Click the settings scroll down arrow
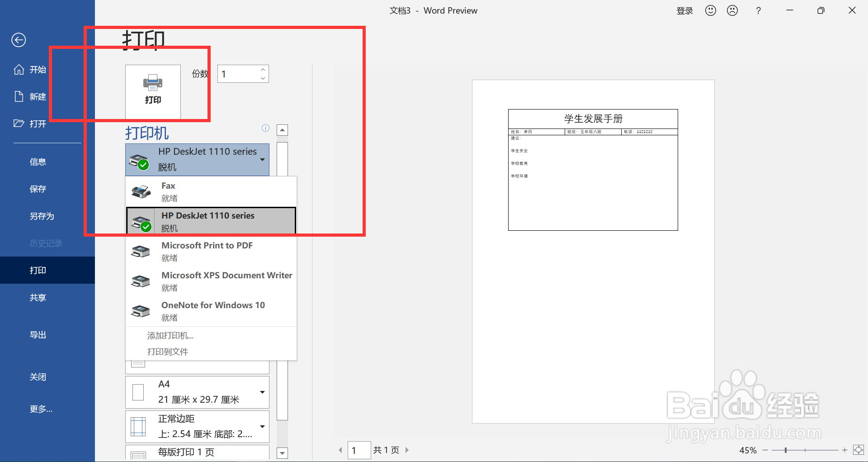The height and width of the screenshot is (462, 868). [282, 453]
